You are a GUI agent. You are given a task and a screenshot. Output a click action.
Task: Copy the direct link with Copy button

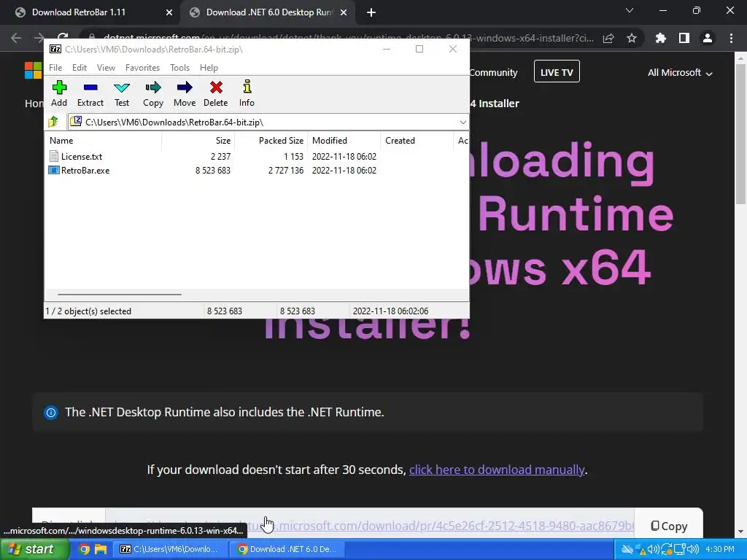click(669, 526)
